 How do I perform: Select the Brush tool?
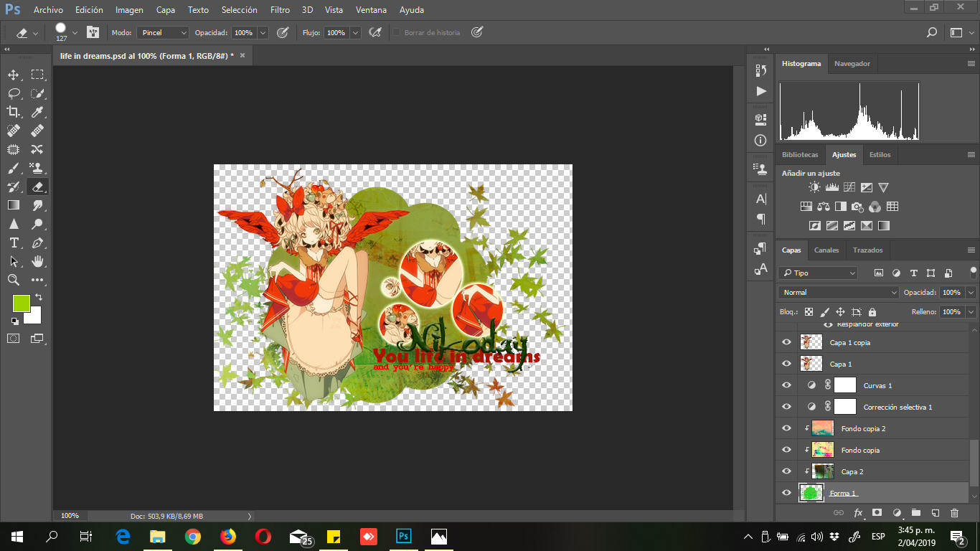coord(13,168)
